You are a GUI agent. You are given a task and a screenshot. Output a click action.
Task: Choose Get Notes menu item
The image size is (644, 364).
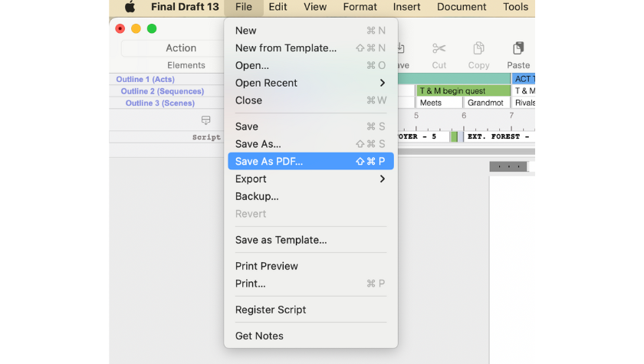point(258,336)
